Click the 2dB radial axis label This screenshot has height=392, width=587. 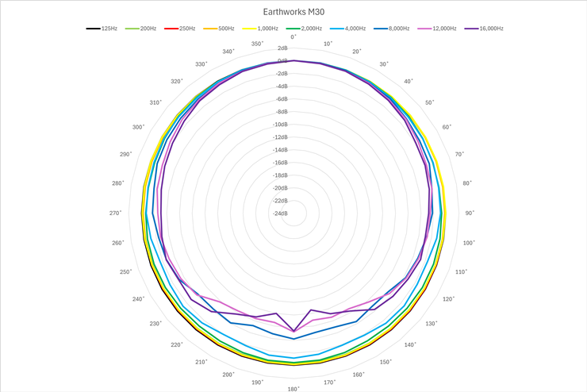(x=283, y=48)
